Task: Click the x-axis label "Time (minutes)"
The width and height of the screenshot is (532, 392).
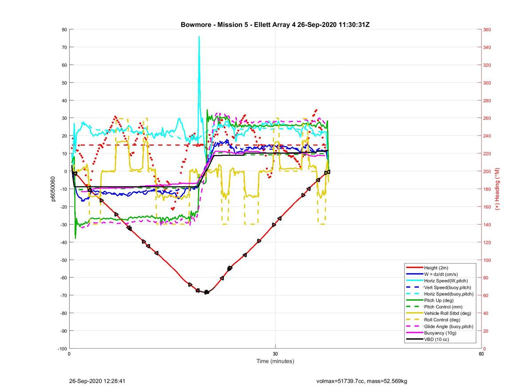Action: pyautogui.click(x=275, y=361)
